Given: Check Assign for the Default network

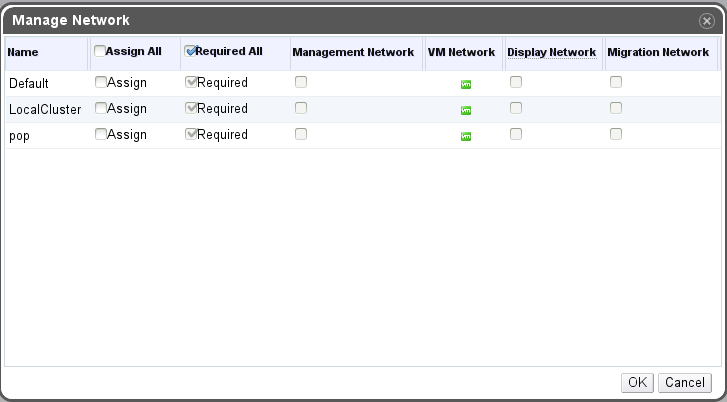Looking at the screenshot, I should coord(100,83).
